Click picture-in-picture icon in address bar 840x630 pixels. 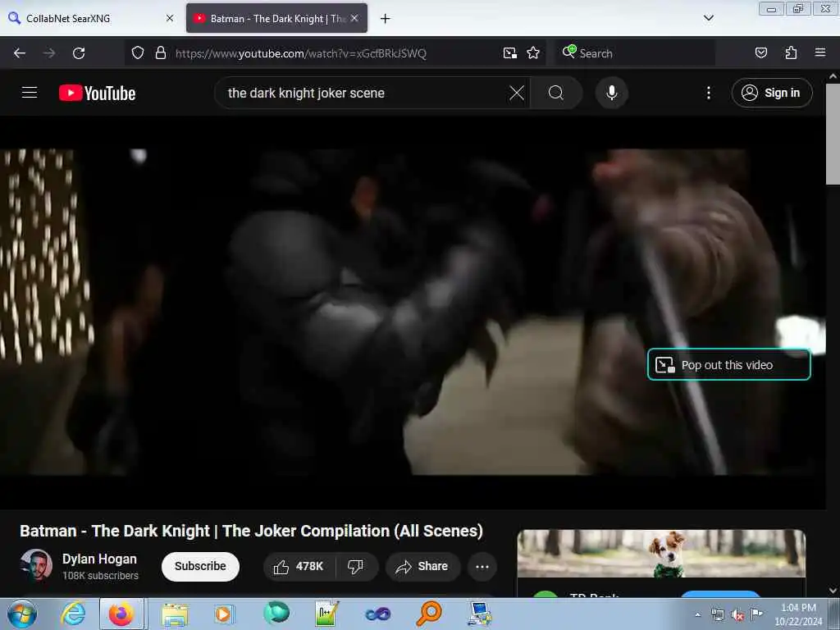[x=510, y=53]
